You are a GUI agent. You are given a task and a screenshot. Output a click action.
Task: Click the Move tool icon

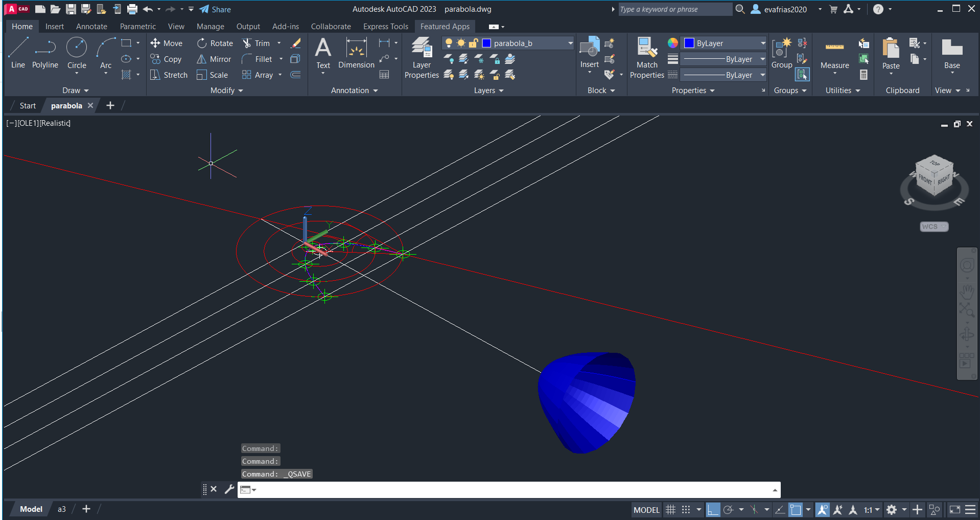tap(155, 43)
